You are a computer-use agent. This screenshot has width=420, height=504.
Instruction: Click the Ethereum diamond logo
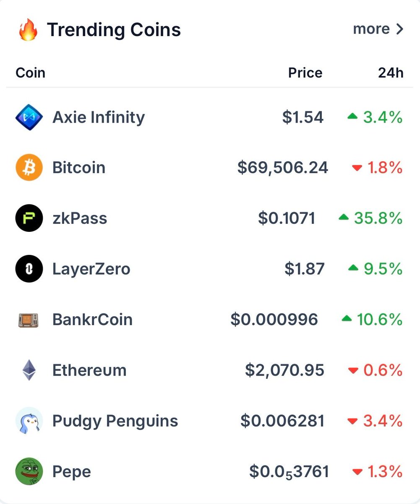point(29,370)
